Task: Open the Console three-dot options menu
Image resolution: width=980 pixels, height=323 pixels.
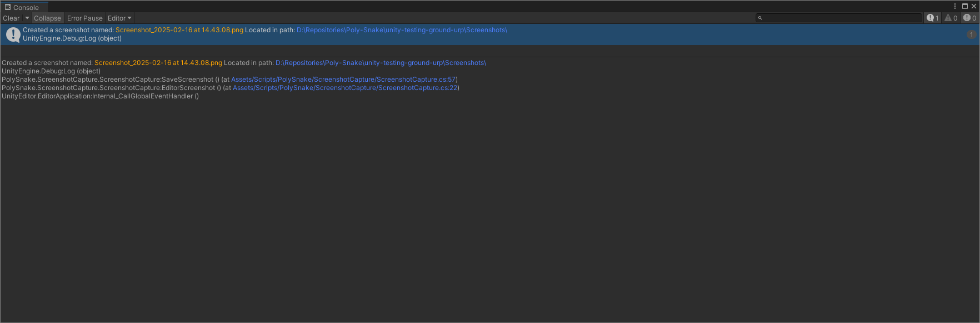Action: pyautogui.click(x=955, y=6)
